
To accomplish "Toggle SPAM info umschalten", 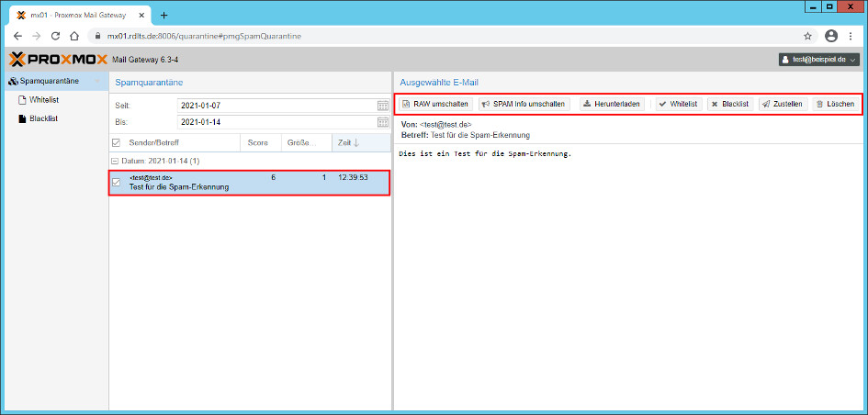I will tap(524, 104).
